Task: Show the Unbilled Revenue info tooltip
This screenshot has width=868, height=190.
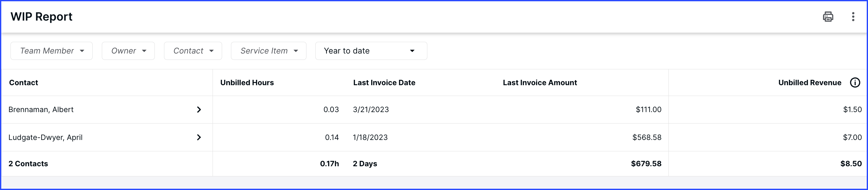Action: click(x=855, y=82)
